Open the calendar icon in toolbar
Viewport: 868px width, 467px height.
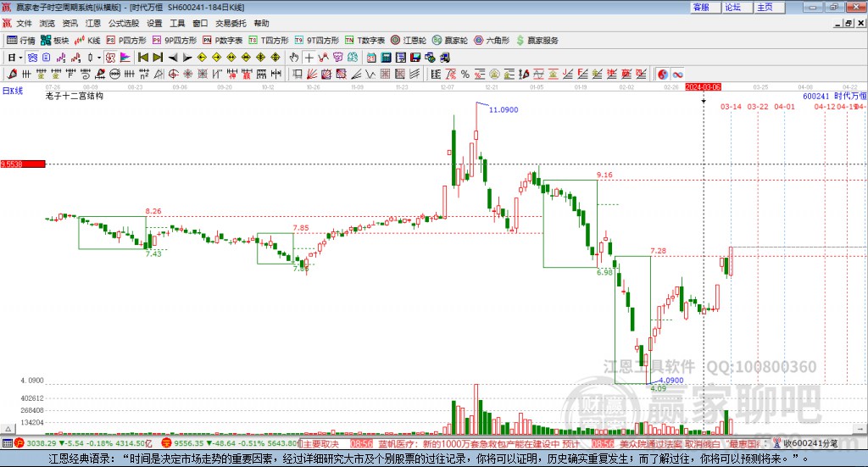coord(371,58)
